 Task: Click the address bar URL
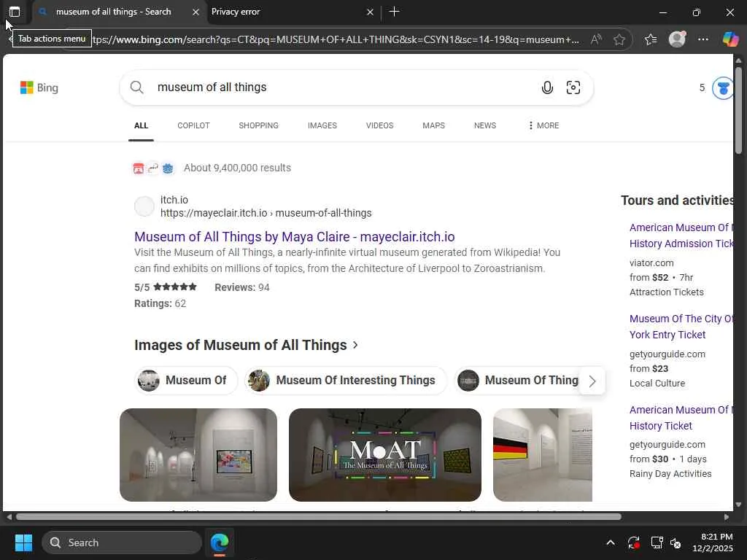(x=336, y=39)
